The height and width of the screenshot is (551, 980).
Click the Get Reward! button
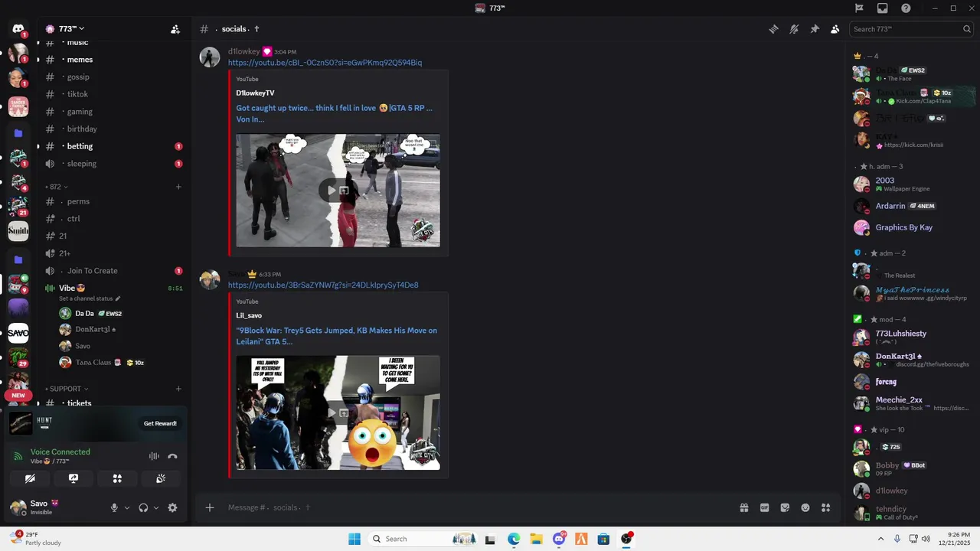[x=160, y=423]
